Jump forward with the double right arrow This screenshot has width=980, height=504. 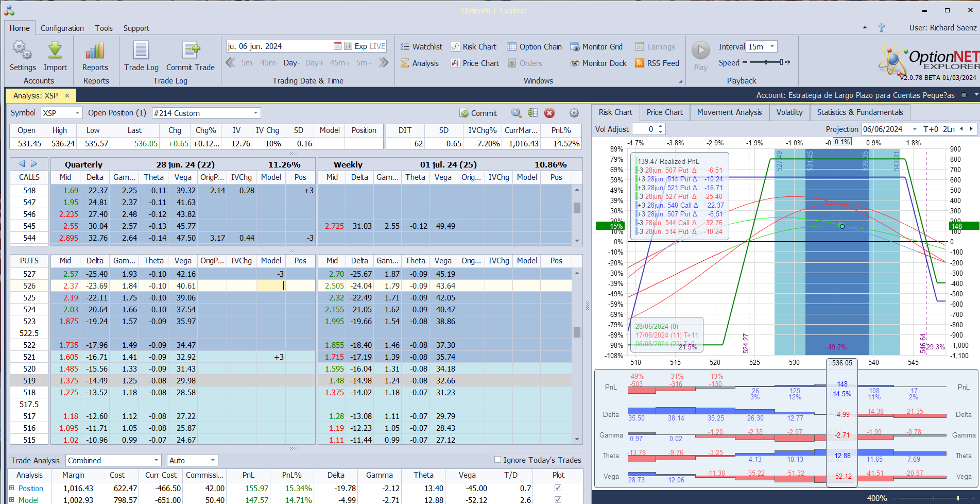click(x=383, y=62)
